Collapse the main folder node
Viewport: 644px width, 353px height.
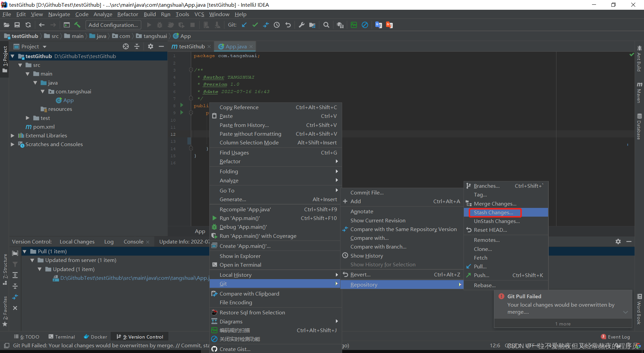(28, 74)
